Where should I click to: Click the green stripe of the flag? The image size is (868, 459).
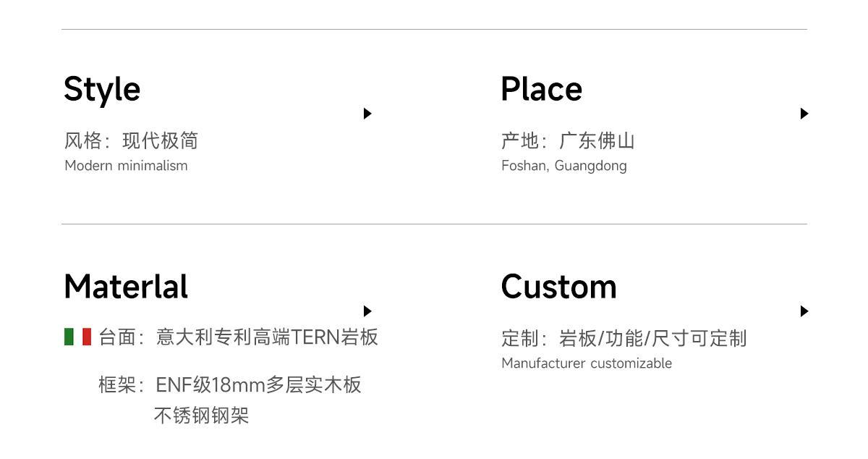pyautogui.click(x=69, y=337)
